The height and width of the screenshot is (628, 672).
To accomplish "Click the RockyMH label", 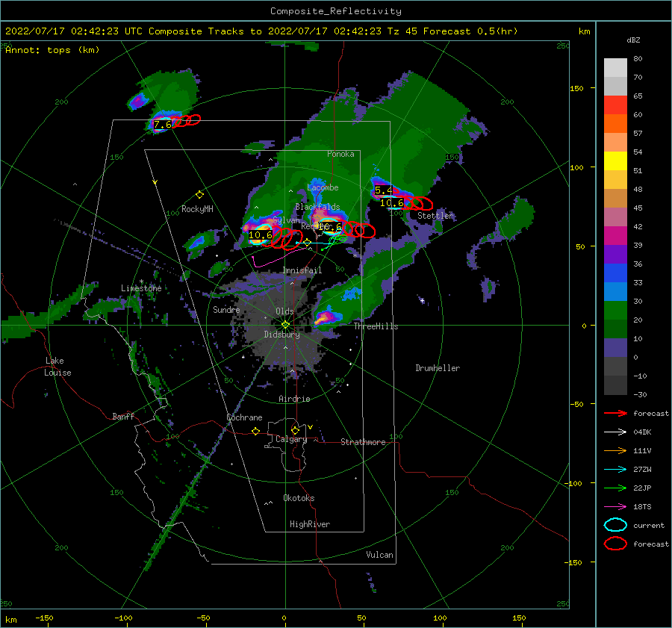I will point(197,209).
